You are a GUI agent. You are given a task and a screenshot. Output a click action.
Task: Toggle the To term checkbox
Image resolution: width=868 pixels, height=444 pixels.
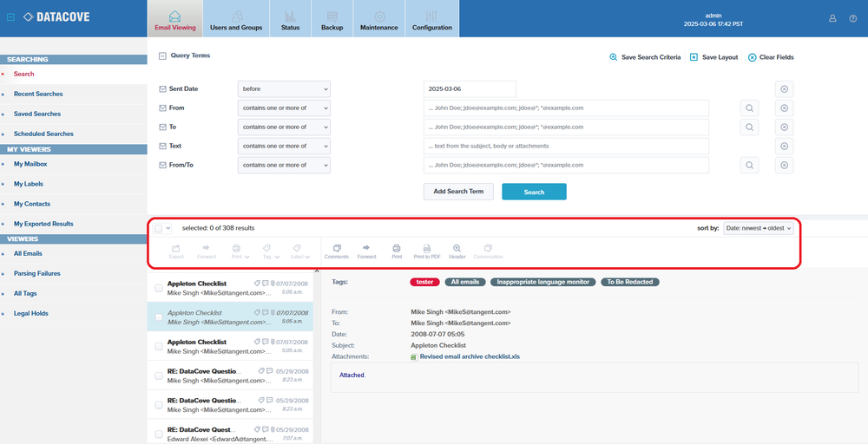point(163,127)
